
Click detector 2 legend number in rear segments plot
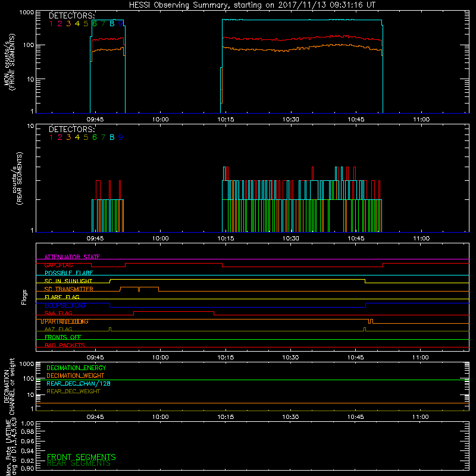(x=60, y=137)
